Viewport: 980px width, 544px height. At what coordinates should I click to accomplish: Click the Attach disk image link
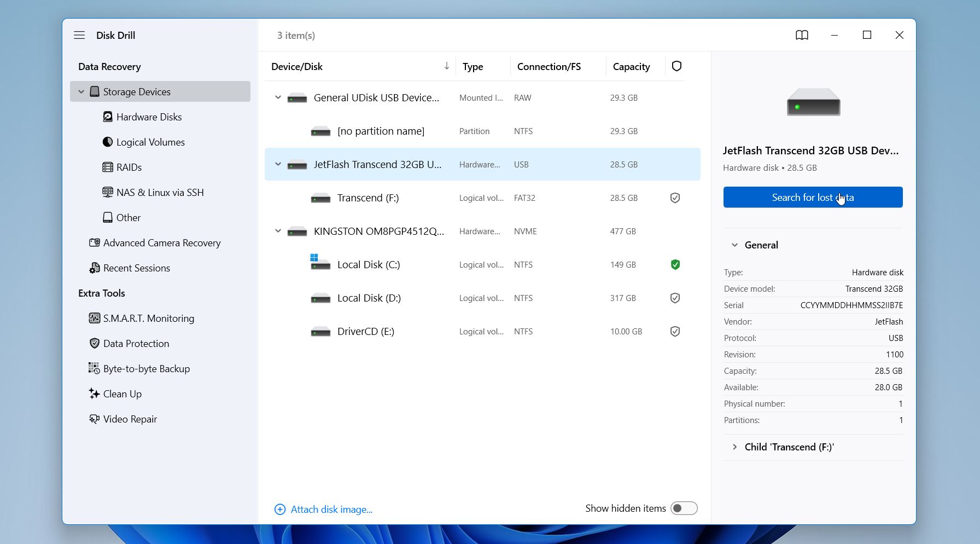click(331, 510)
